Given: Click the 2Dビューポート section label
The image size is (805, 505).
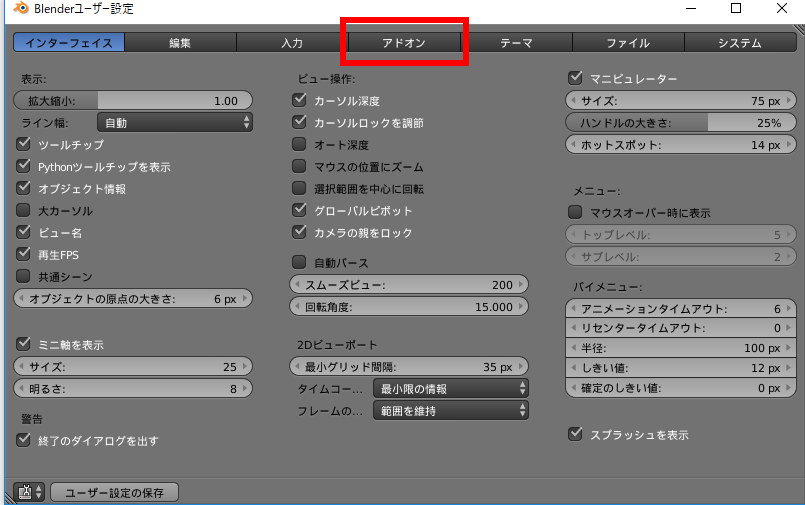Looking at the screenshot, I should [337, 345].
